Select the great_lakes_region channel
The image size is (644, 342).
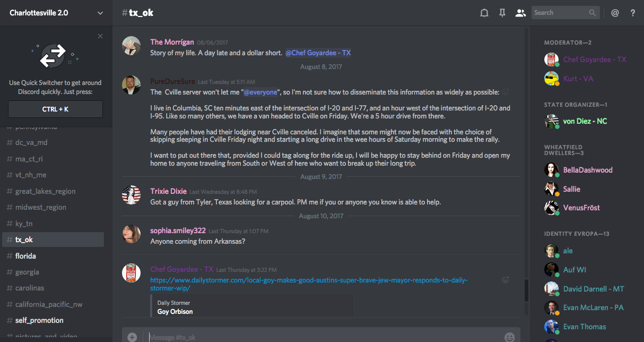(x=45, y=191)
